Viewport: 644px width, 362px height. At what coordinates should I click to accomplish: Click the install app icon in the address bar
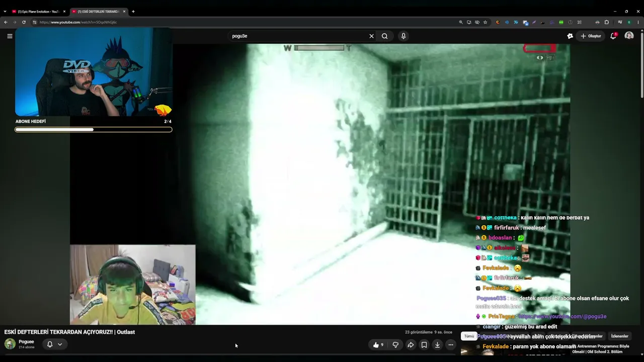469,22
